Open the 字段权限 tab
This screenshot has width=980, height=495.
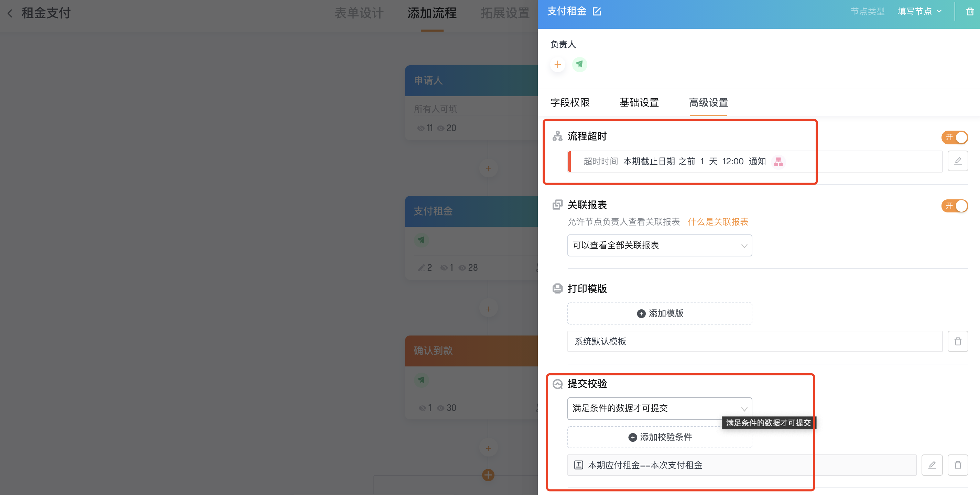click(x=569, y=103)
